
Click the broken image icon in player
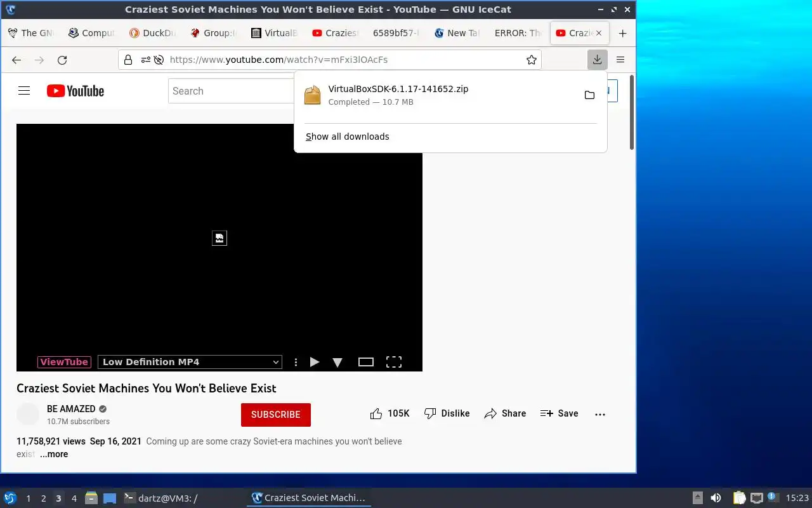pos(219,238)
